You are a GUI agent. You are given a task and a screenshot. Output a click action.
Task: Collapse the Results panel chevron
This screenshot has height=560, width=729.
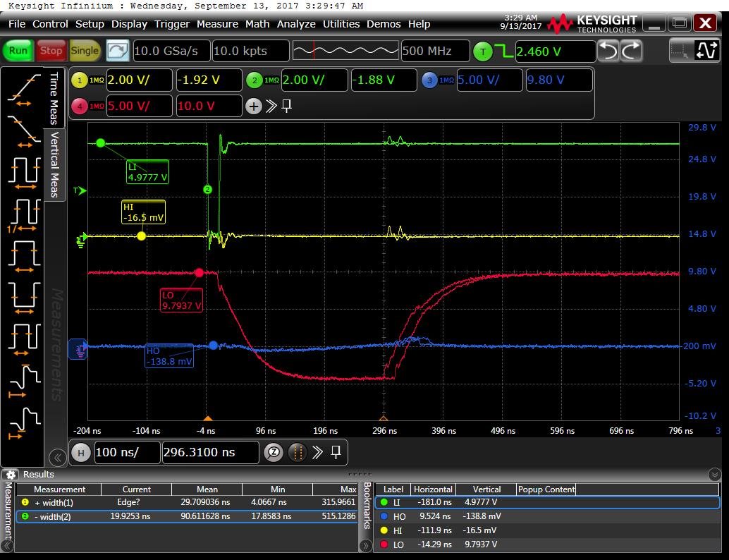pos(715,475)
